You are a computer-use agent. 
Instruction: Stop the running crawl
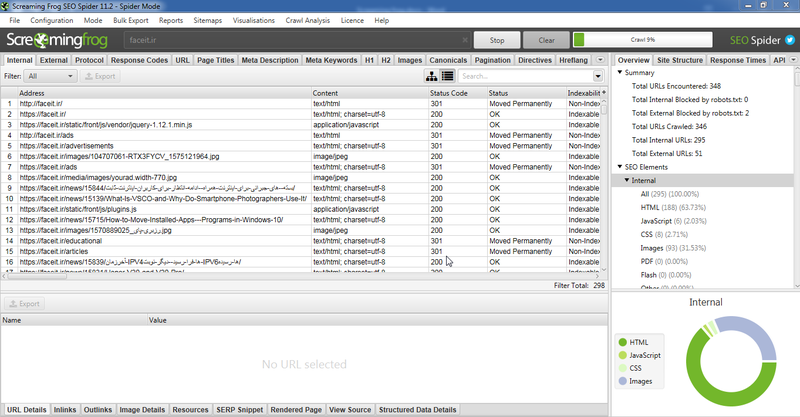click(x=497, y=40)
